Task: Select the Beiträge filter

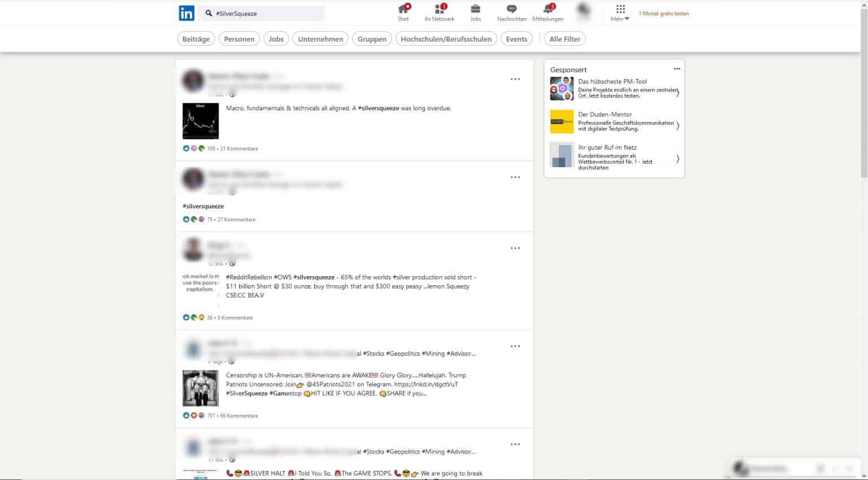Action: [196, 39]
